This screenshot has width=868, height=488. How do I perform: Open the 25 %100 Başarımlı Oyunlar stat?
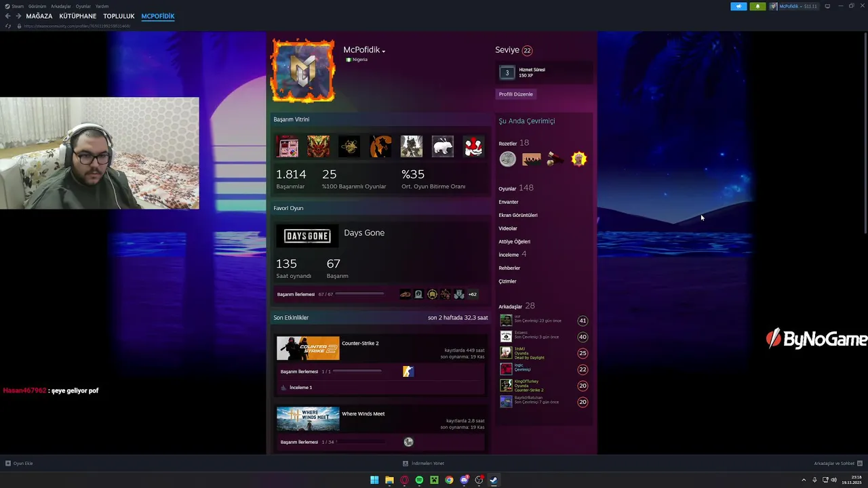354,179
